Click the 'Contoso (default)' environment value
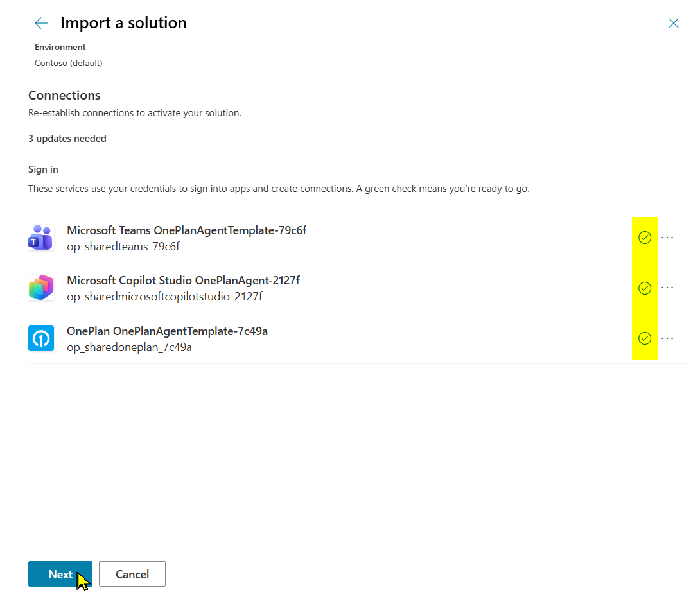 tap(68, 64)
